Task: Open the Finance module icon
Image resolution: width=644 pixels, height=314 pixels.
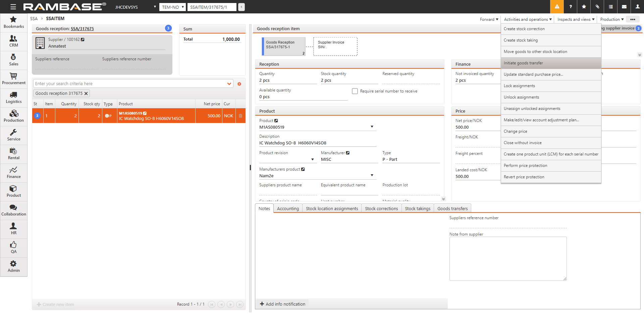Action: [13, 172]
